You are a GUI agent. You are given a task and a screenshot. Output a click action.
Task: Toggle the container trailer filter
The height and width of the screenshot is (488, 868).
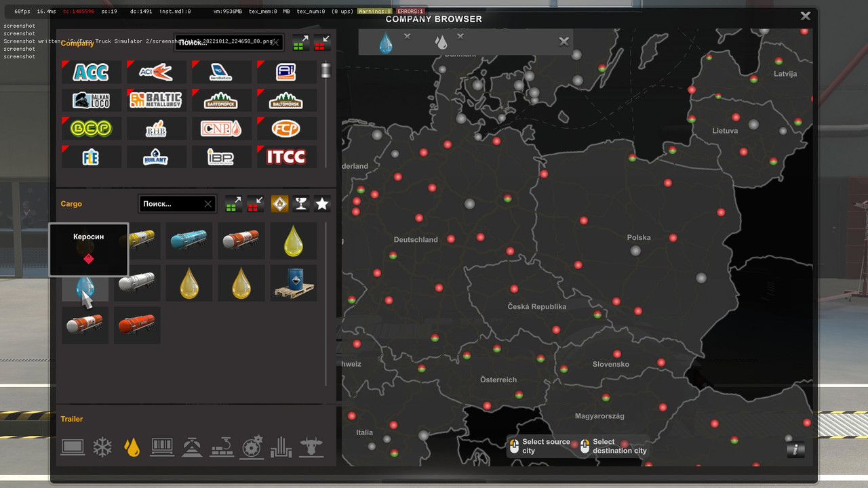click(162, 447)
